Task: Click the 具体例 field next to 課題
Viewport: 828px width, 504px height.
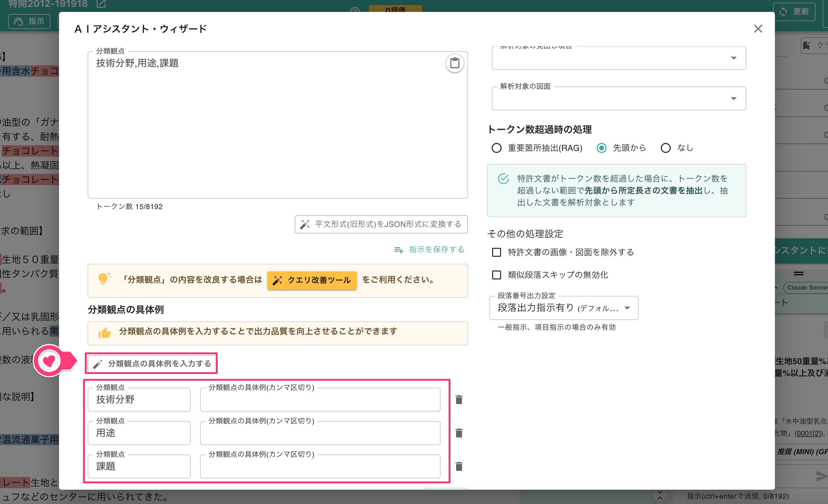Action: pyautogui.click(x=320, y=466)
